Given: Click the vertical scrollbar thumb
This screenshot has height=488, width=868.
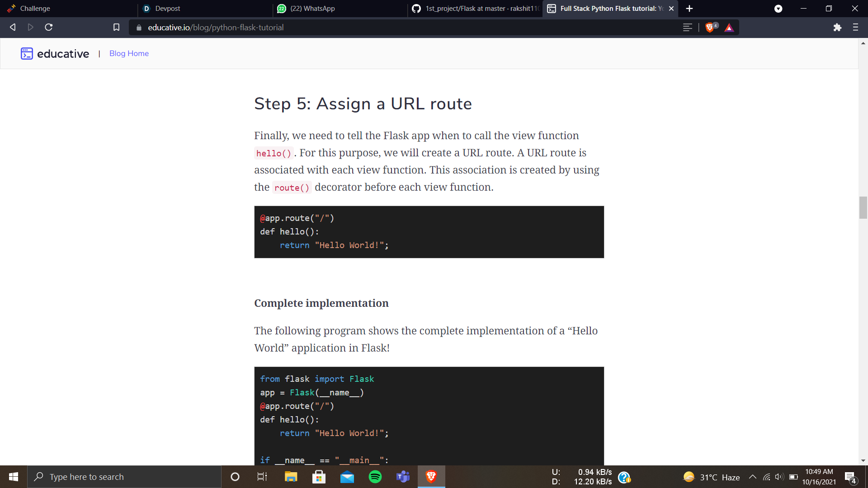Looking at the screenshot, I should (x=863, y=208).
